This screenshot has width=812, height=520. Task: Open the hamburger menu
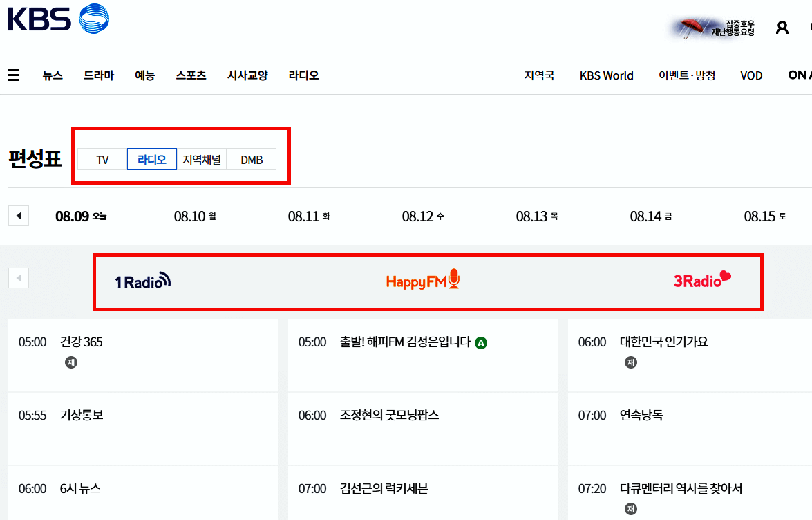[x=14, y=75]
